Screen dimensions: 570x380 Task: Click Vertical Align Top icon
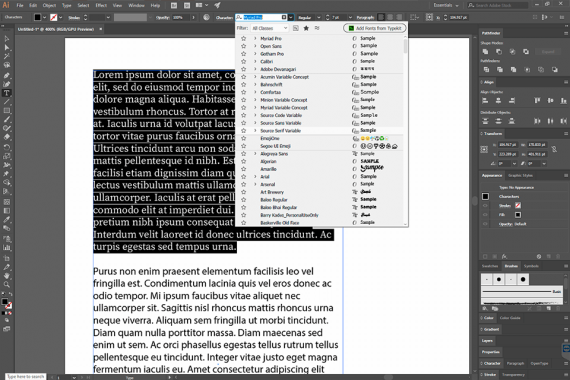tap(537, 101)
